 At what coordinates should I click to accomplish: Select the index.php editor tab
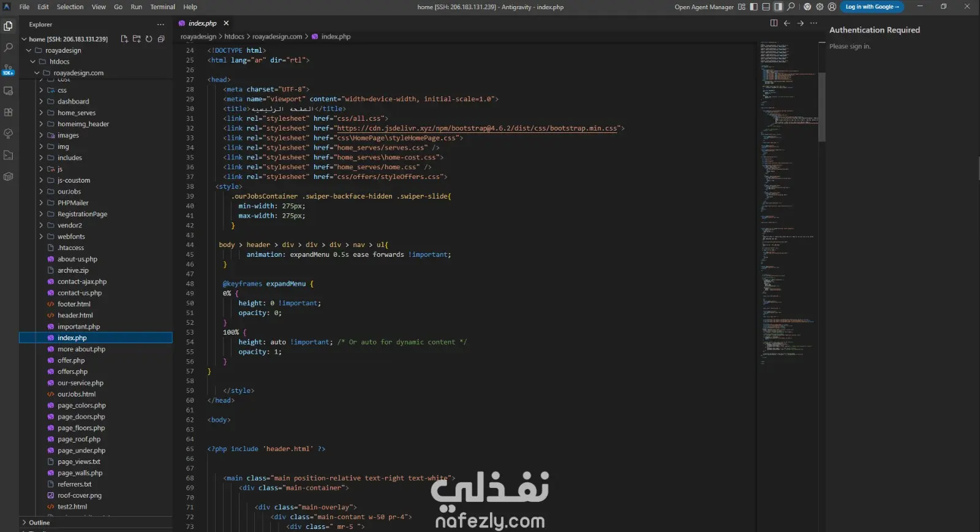[x=203, y=23]
